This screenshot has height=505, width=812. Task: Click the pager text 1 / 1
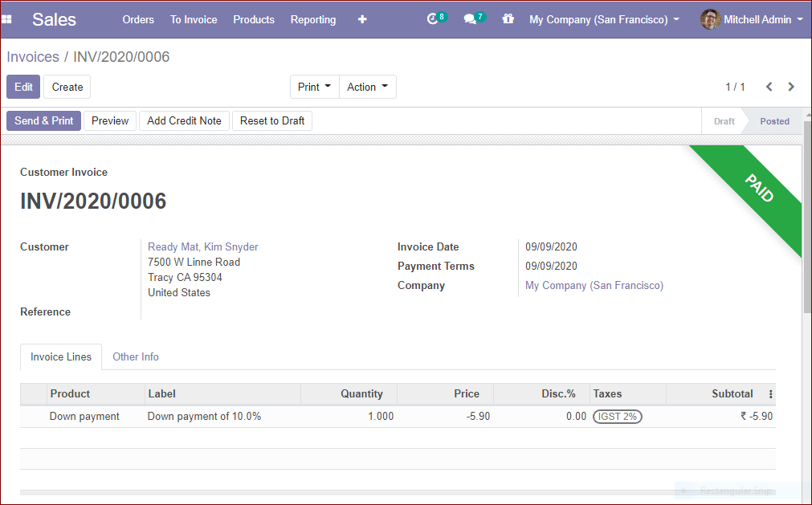735,87
